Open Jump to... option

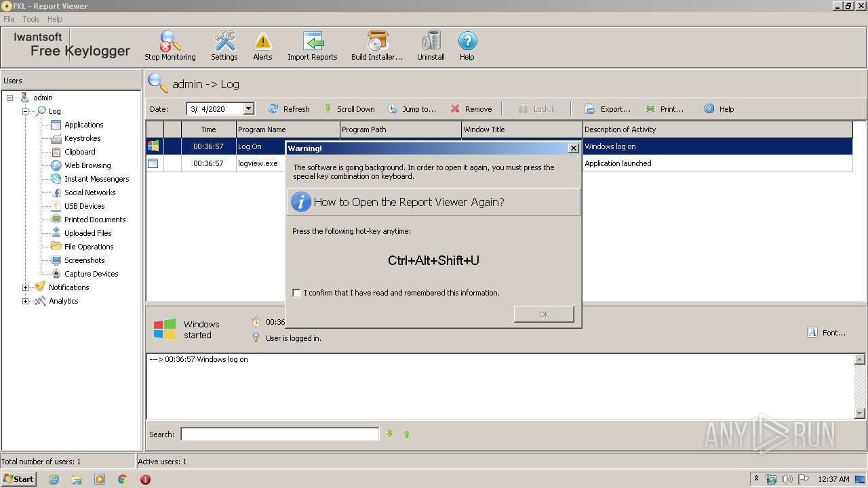(x=412, y=109)
